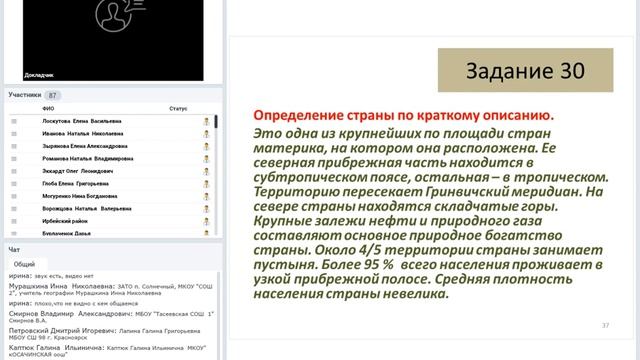
Task: Click the participants list scrollbar thumb
Action: 216,122
